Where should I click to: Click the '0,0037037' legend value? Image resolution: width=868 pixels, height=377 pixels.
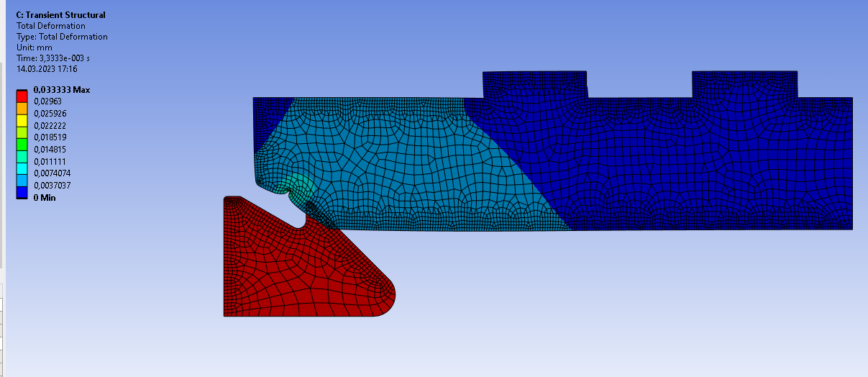pos(52,186)
